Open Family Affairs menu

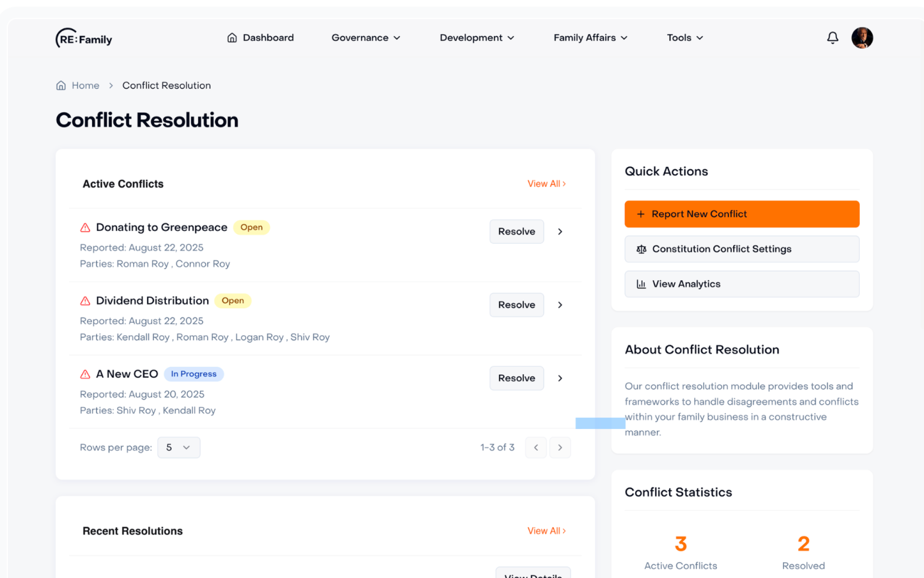[590, 38]
